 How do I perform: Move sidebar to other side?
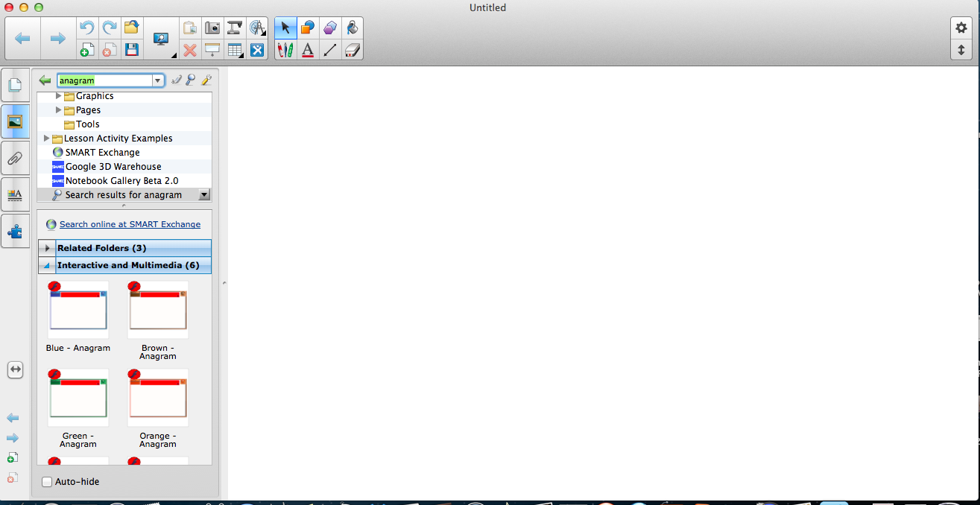point(15,369)
